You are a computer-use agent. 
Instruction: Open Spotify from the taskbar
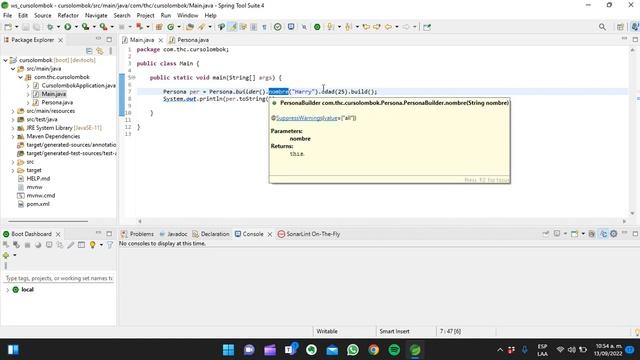(x=394, y=350)
